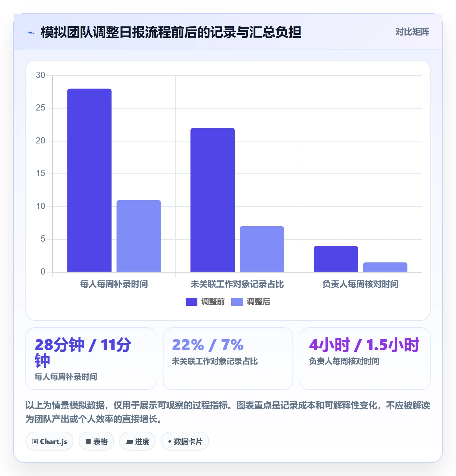
Task: Toggle the 调整后 legend swatch
Action: click(x=237, y=302)
